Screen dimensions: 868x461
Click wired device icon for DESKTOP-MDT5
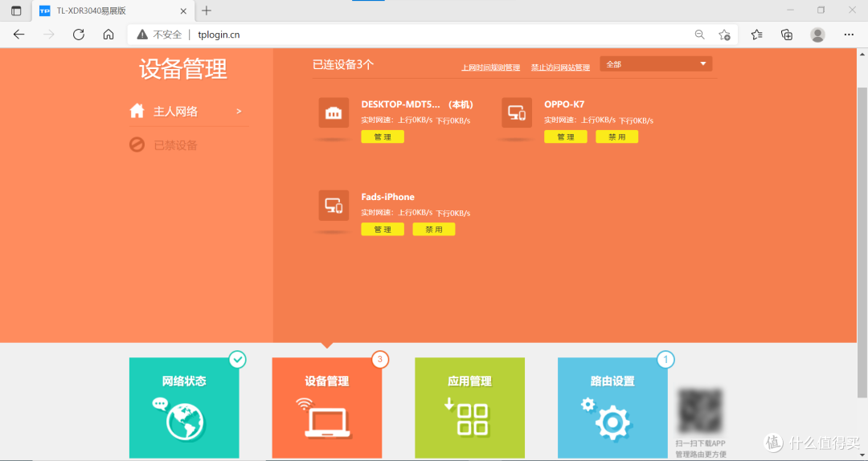tap(334, 113)
